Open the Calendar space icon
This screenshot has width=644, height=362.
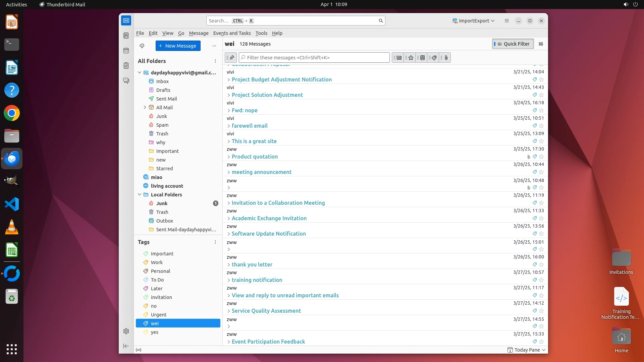coord(126,51)
